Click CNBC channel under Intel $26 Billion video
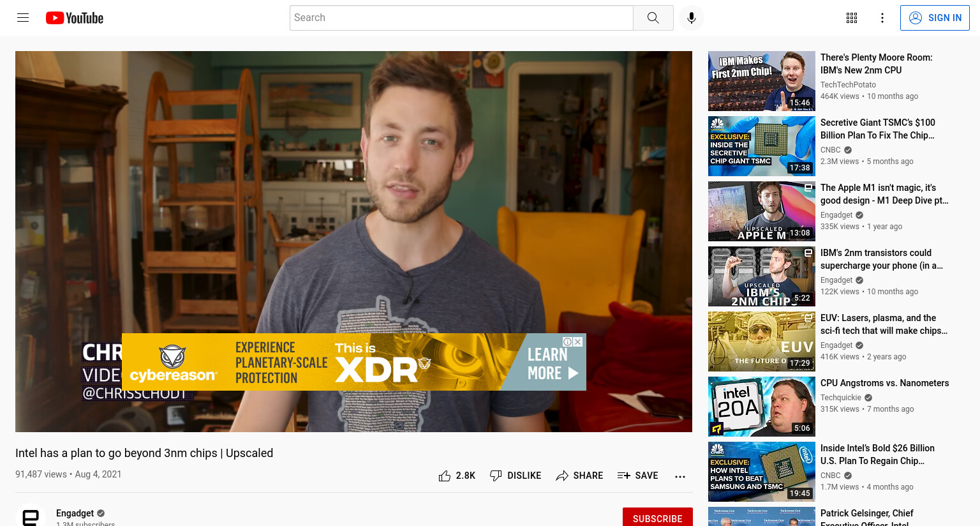Viewport: 980px width, 526px height. tap(831, 476)
